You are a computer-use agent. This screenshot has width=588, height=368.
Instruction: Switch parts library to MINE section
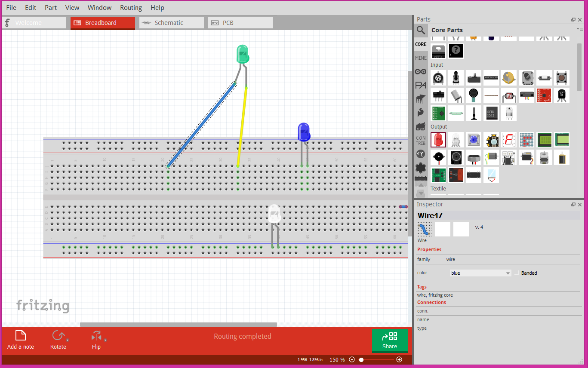point(421,58)
